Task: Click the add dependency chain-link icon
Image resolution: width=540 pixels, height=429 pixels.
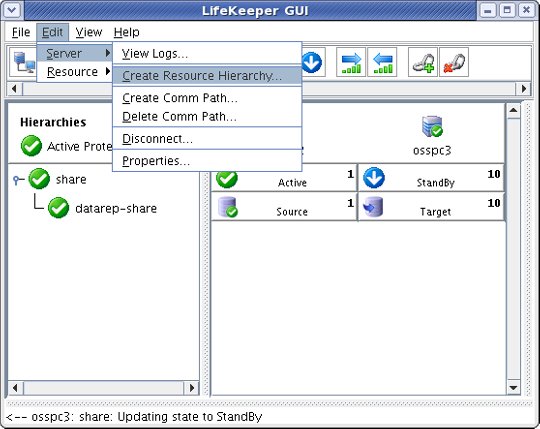Action: [423, 62]
